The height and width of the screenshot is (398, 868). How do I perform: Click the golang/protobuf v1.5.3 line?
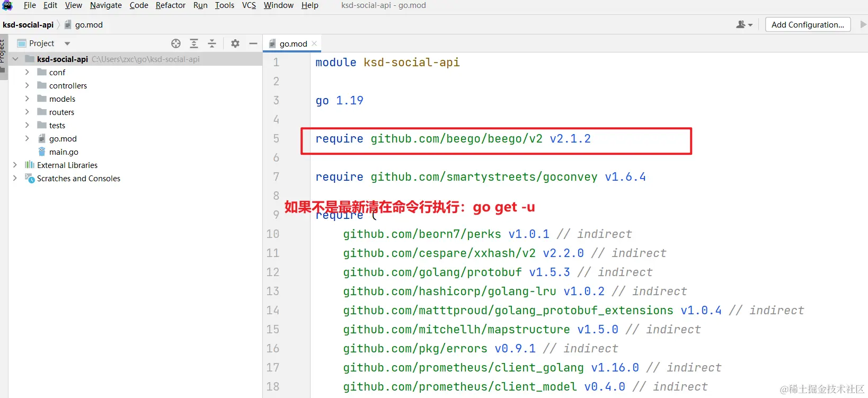(x=498, y=272)
